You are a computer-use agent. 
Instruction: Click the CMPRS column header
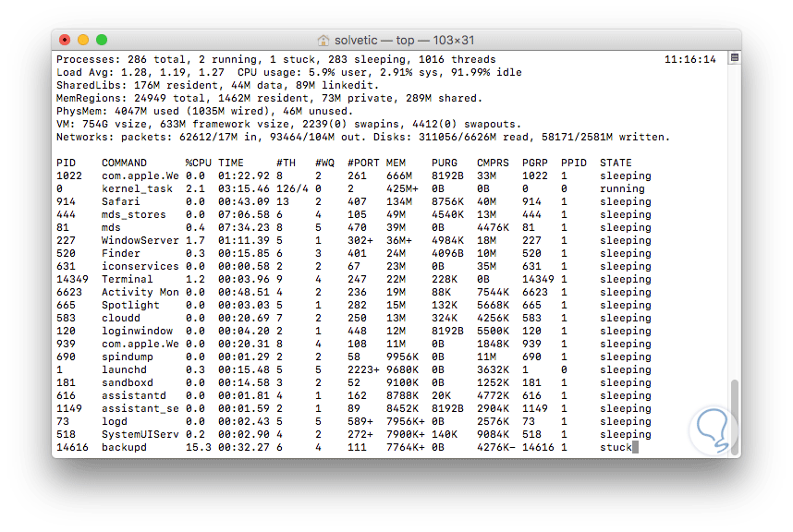(x=493, y=163)
